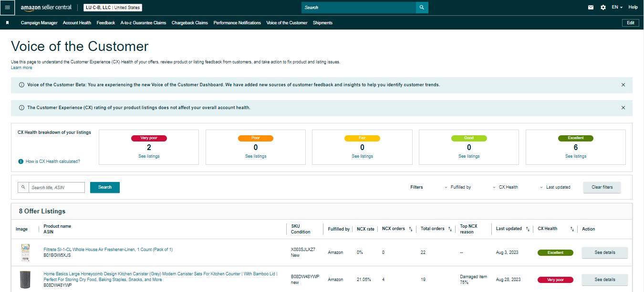This screenshot has width=644, height=292.
Task: Open How is CX Health calculated link
Action: (x=53, y=161)
